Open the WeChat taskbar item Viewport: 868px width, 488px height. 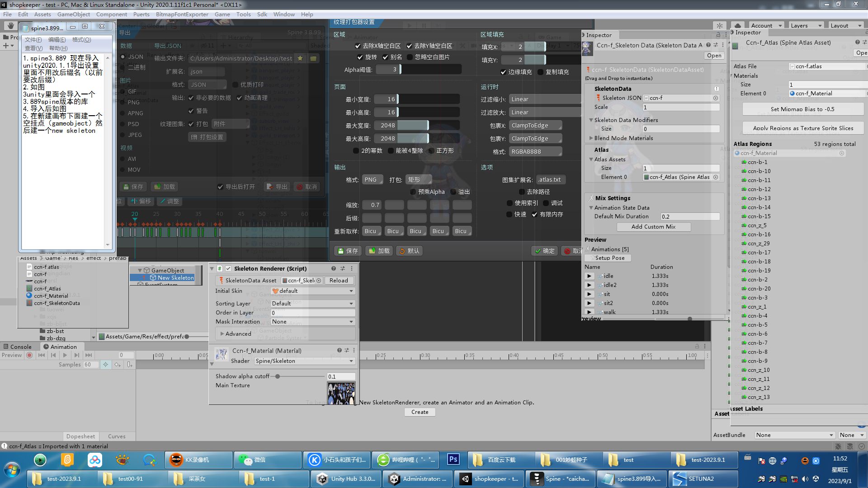pos(268,460)
